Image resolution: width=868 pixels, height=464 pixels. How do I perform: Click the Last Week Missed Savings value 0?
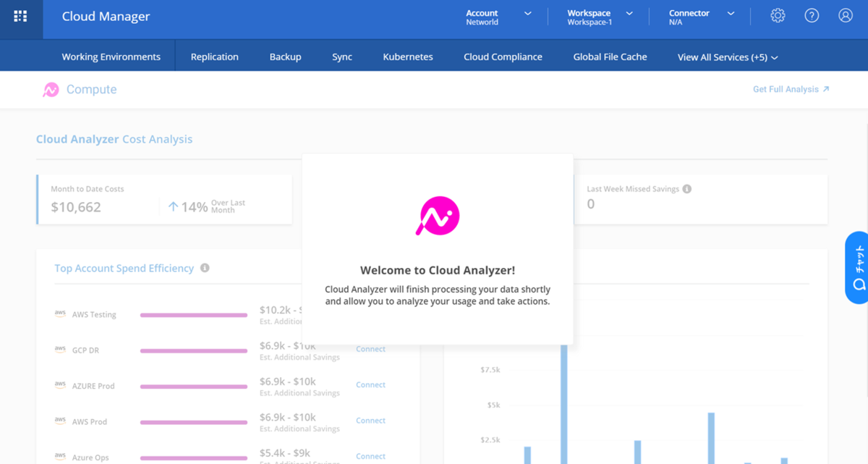click(591, 204)
